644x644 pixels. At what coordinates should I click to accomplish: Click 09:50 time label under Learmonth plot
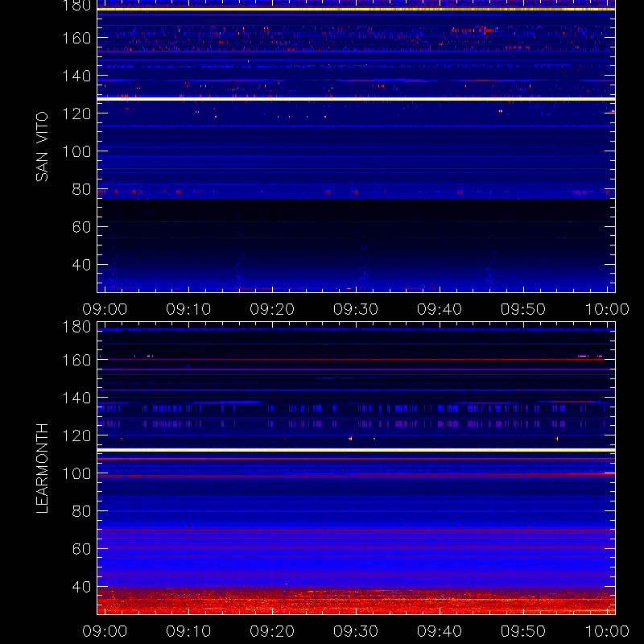click(523, 631)
